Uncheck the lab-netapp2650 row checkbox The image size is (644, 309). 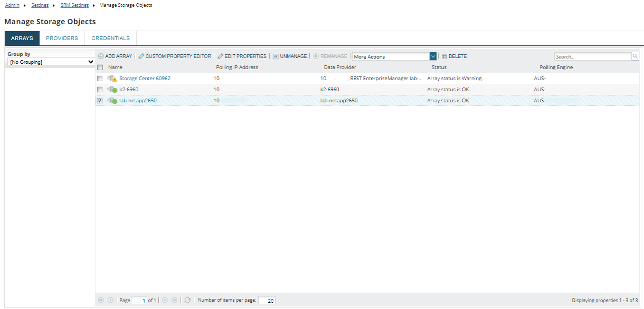100,100
